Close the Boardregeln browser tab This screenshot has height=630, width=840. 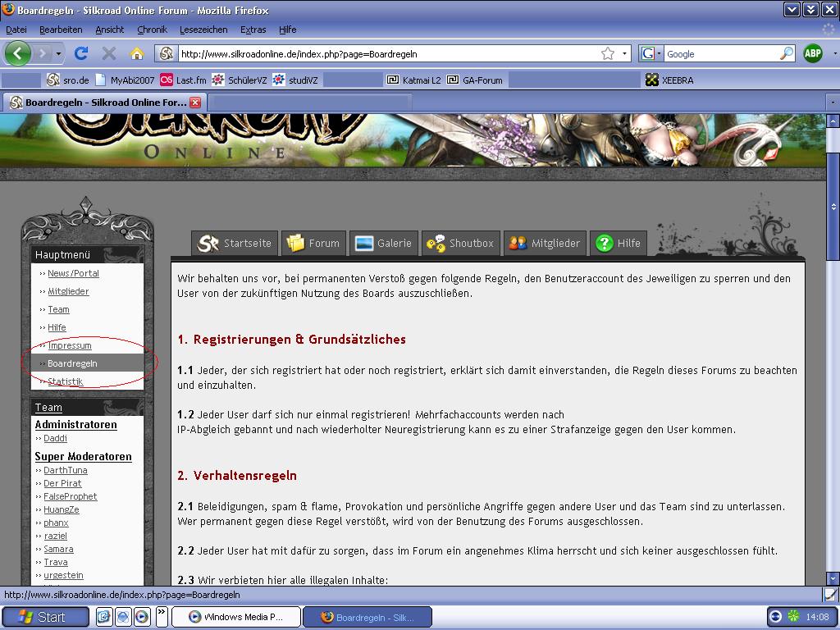[x=195, y=103]
